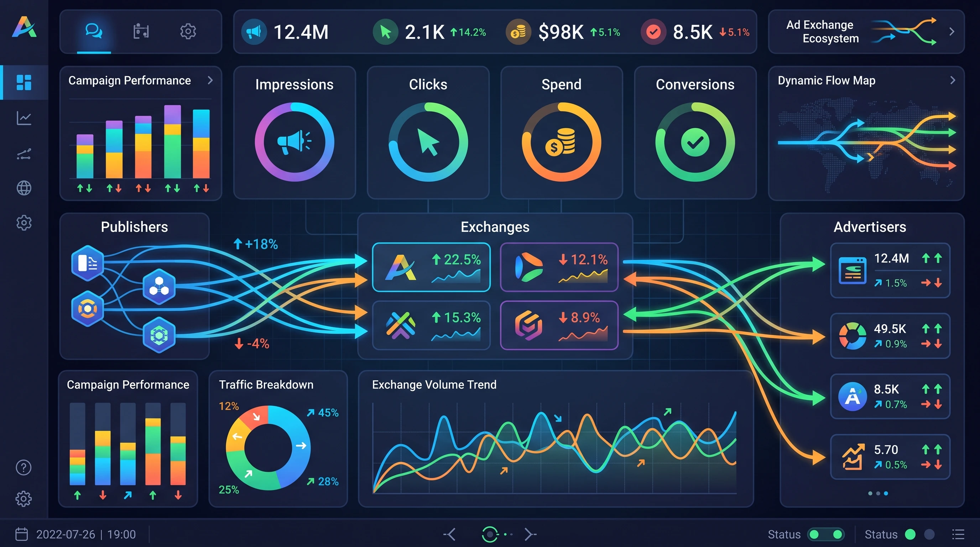Expand the Campaign Performance panel chevron
Screen dimensions: 980x547
click(x=210, y=80)
